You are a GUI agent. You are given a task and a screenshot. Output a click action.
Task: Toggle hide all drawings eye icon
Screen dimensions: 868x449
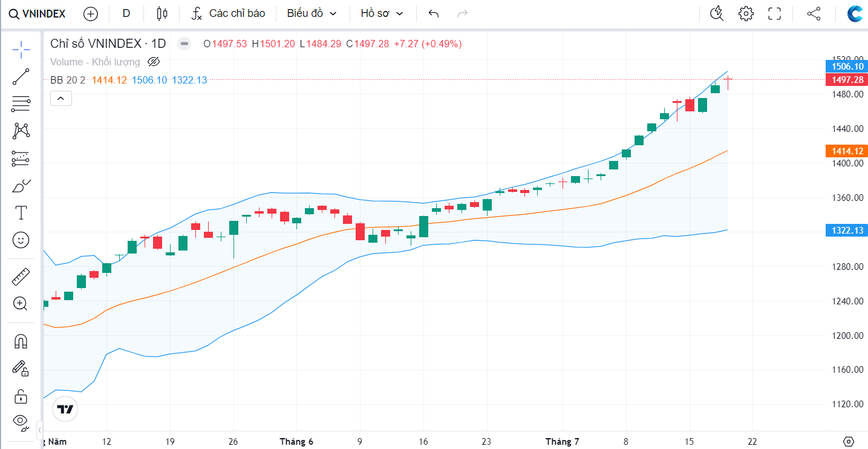(21, 422)
